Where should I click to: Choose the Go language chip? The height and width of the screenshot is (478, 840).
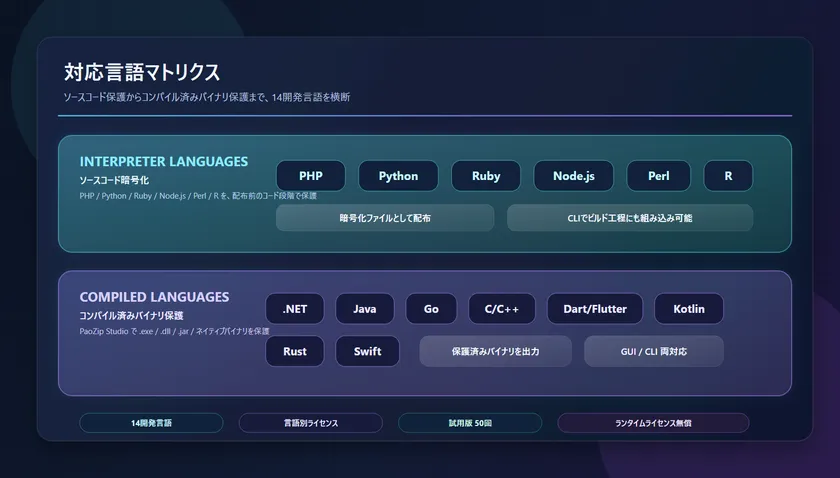click(431, 309)
